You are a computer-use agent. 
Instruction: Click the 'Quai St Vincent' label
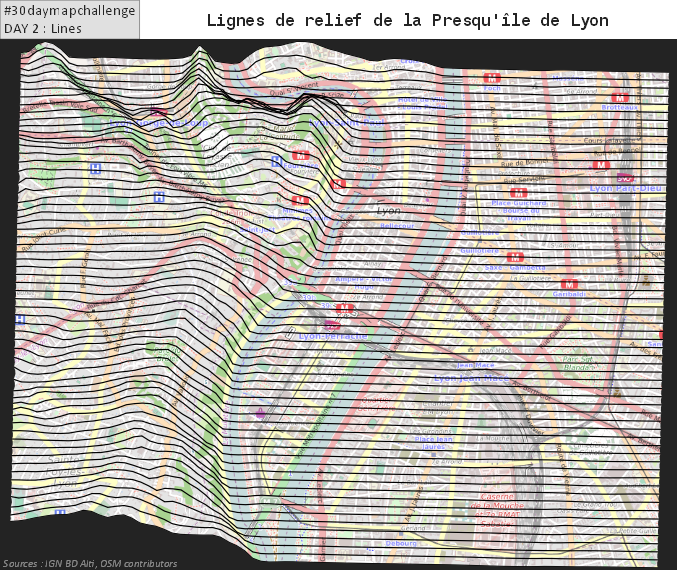pos(294,89)
